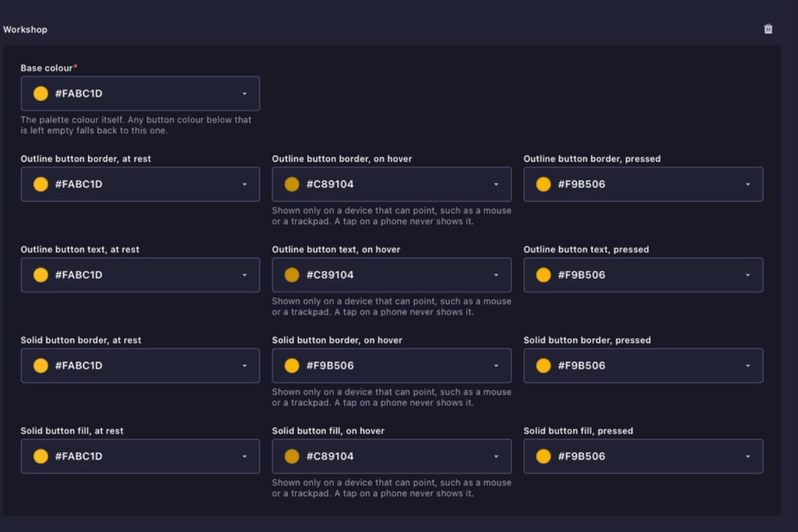This screenshot has width=798, height=532.
Task: Click 'The palette colour itself' help text
Action: pos(136,125)
